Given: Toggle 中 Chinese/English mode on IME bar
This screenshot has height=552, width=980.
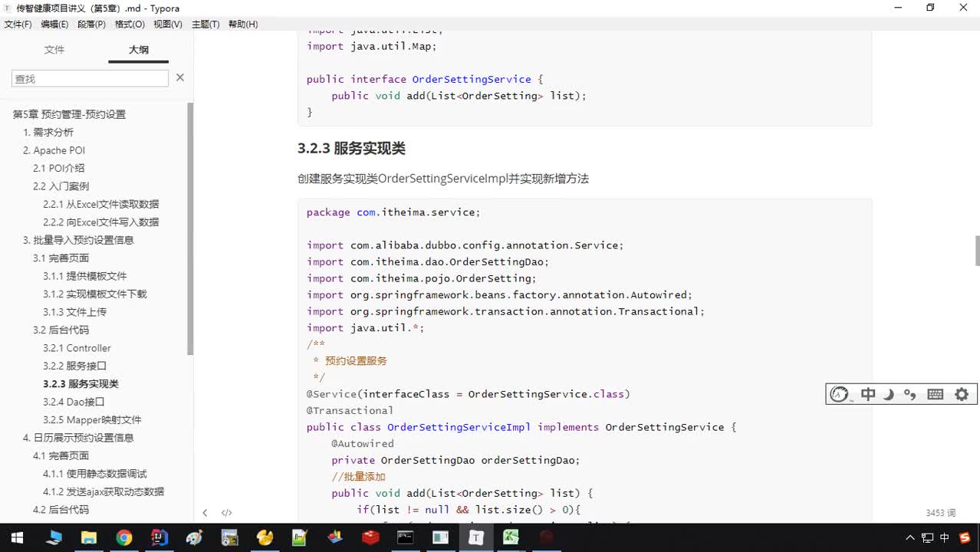Looking at the screenshot, I should coord(868,394).
